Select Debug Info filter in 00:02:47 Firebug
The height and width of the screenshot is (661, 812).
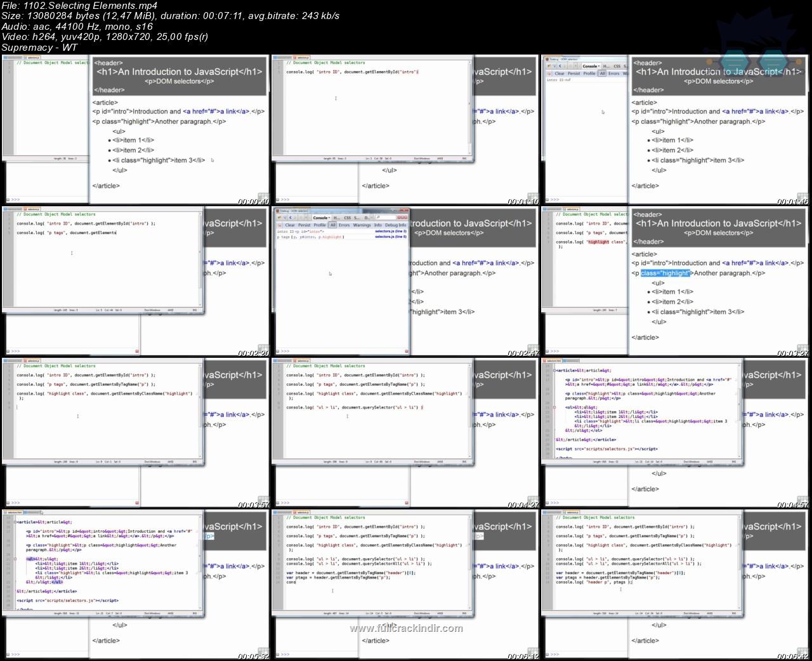pyautogui.click(x=396, y=225)
